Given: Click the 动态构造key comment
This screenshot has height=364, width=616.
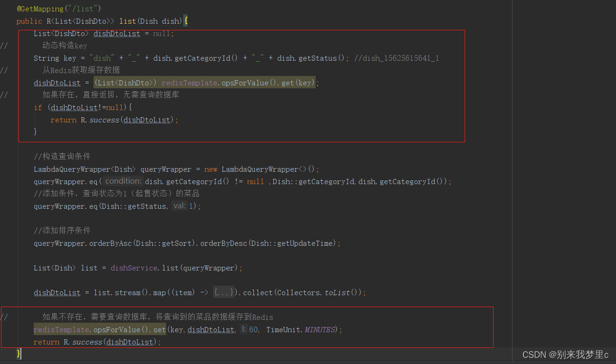Looking at the screenshot, I should tap(65, 46).
